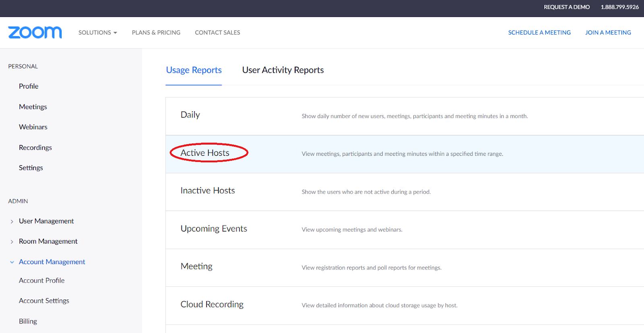Image resolution: width=644 pixels, height=333 pixels.
Task: Switch to Usage Reports tab
Action: (x=194, y=70)
